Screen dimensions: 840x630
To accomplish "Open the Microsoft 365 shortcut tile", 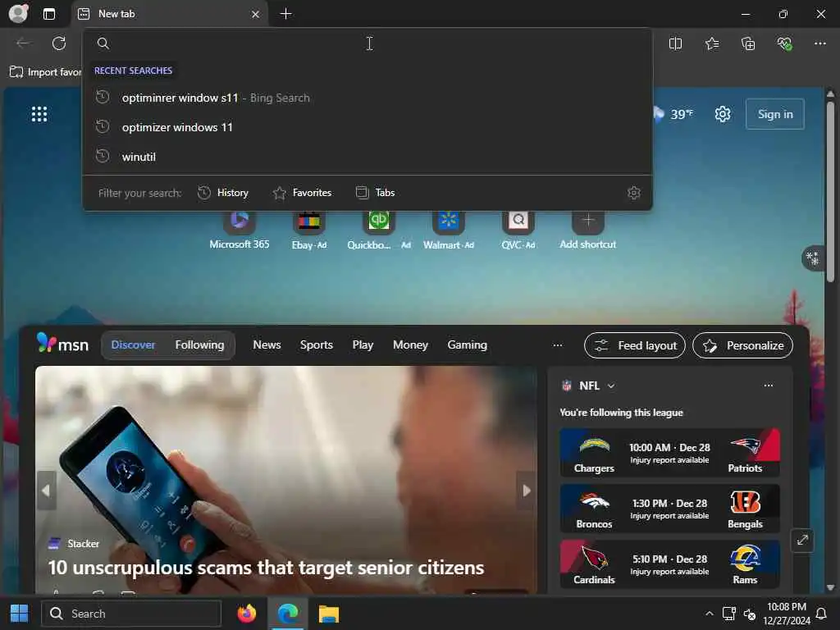I will click(x=240, y=231).
